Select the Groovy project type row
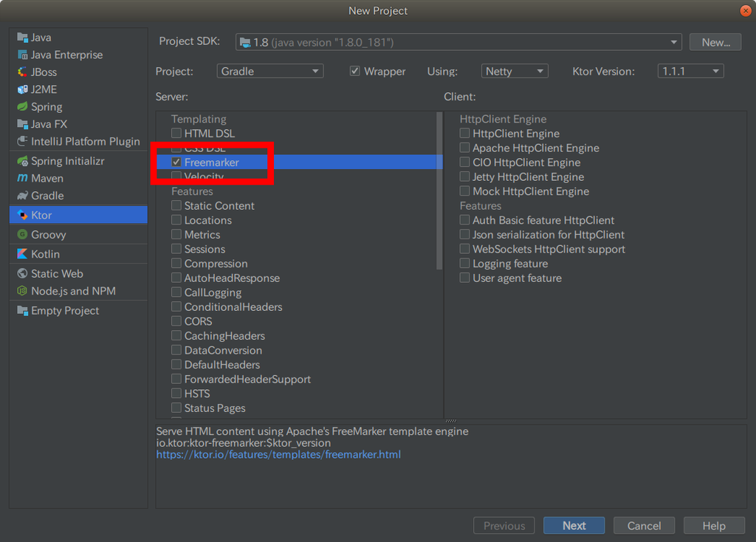This screenshot has width=756, height=542. 78,235
